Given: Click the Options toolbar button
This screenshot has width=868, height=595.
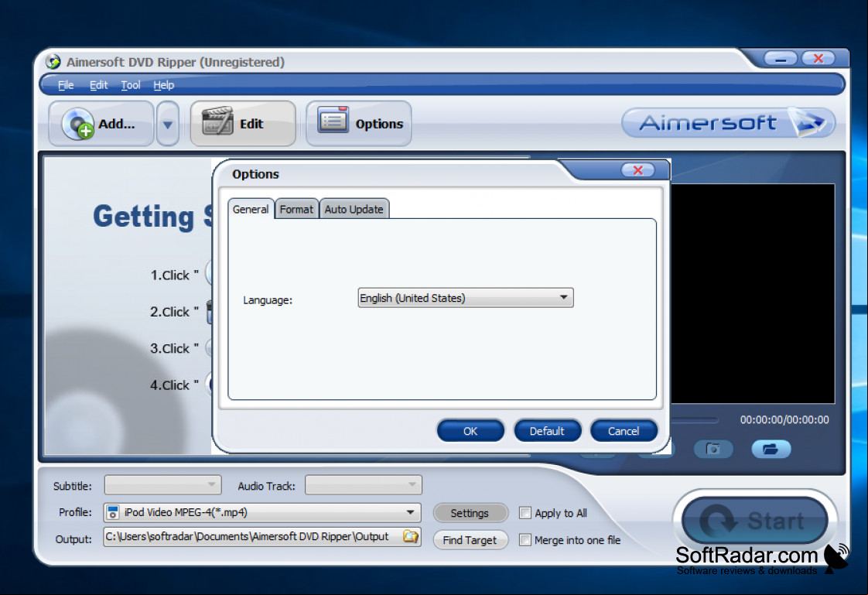Looking at the screenshot, I should 359,124.
